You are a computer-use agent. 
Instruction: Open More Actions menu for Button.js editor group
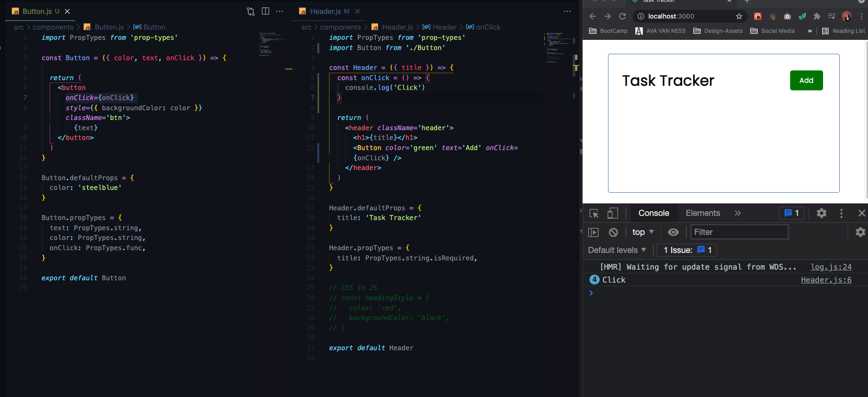(279, 11)
